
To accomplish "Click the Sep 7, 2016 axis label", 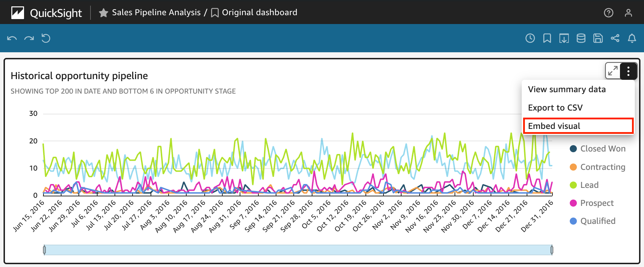I will click(x=244, y=215).
